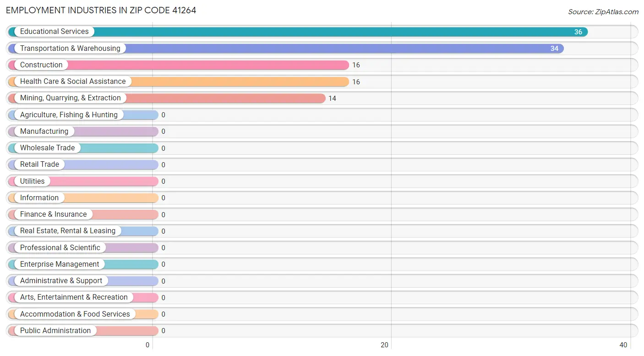Select the Utilities label
The width and height of the screenshot is (644, 356).
[x=33, y=181]
